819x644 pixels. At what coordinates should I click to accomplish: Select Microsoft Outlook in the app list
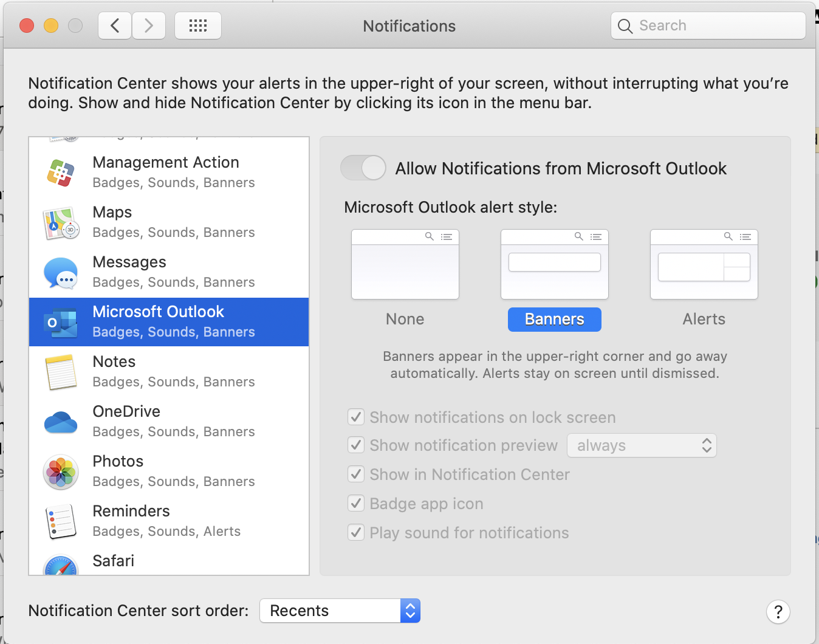click(x=169, y=322)
